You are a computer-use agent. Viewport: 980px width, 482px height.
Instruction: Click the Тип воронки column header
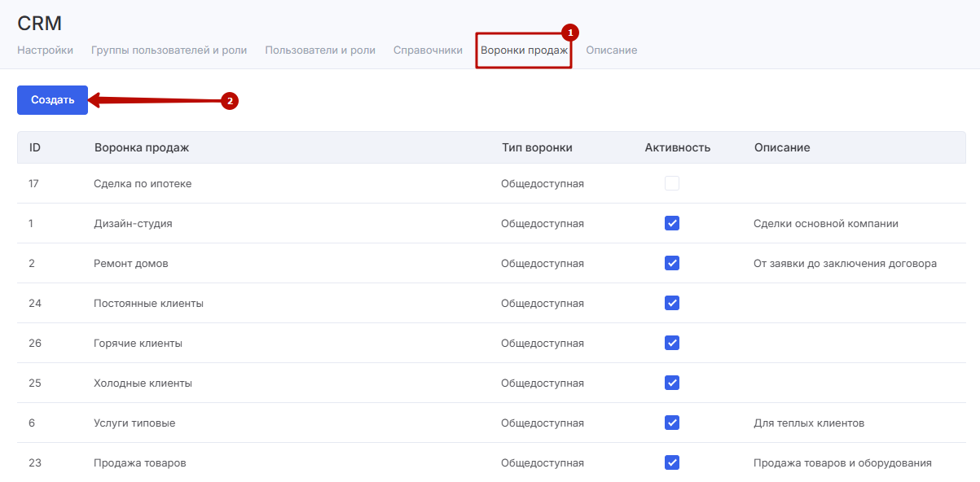537,148
